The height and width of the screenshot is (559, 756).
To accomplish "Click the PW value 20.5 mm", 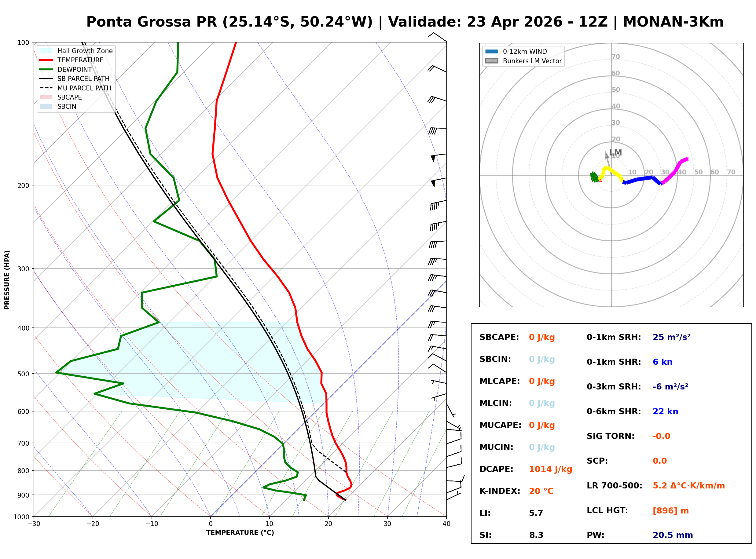I will tap(673, 535).
